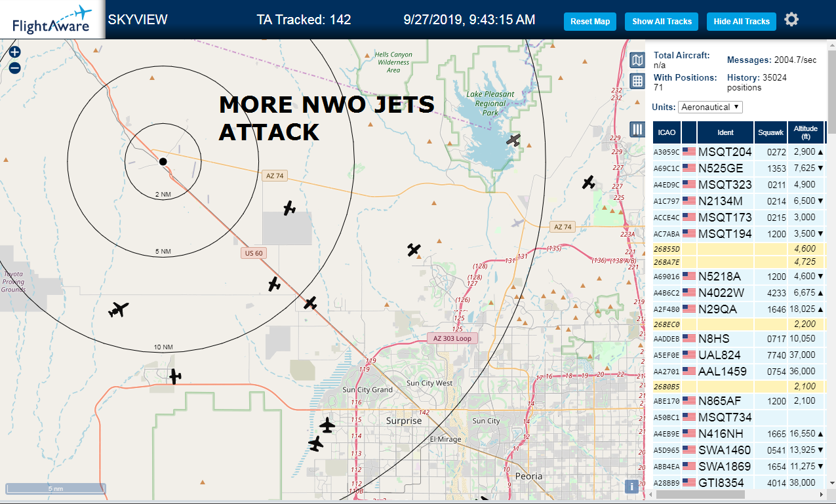Sort table by Ident column

[x=725, y=132]
